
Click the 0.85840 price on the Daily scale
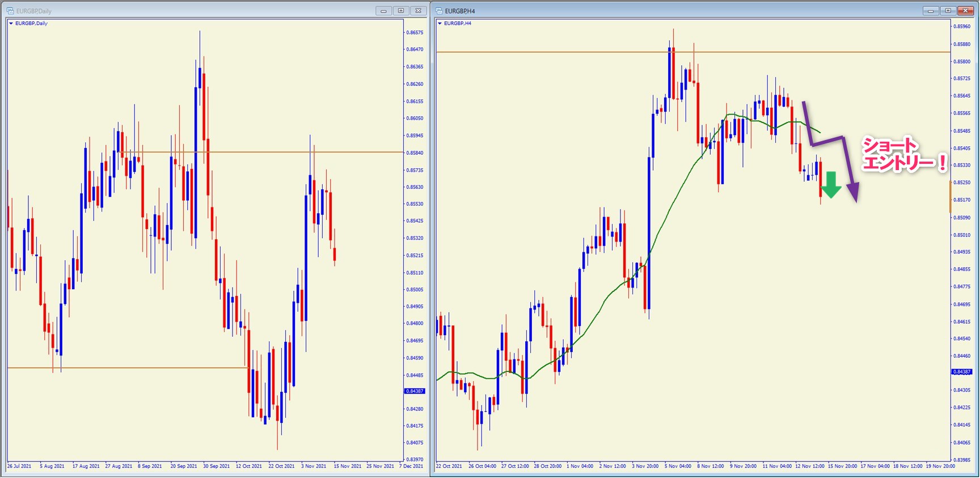(x=415, y=153)
